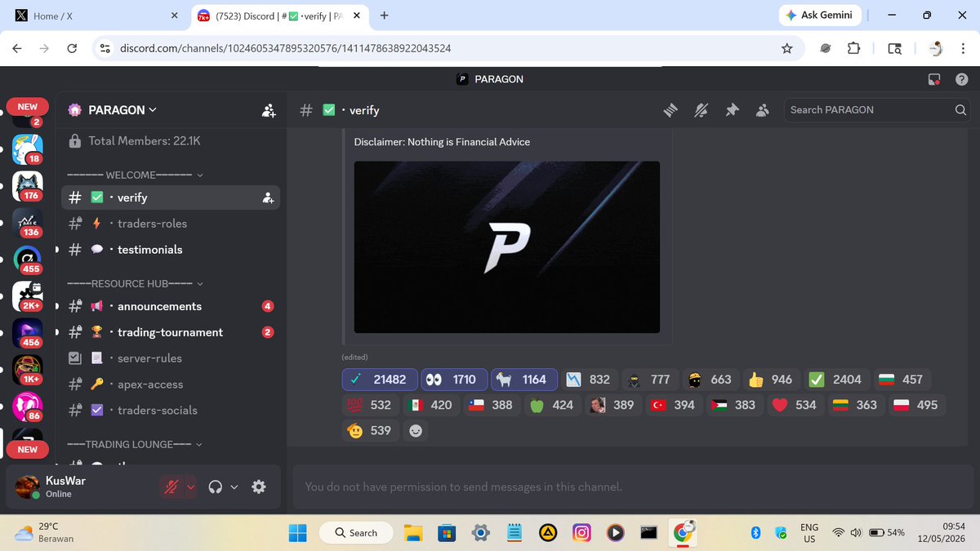Open notification settings bell icon
Image resolution: width=980 pixels, height=551 pixels.
(702, 110)
